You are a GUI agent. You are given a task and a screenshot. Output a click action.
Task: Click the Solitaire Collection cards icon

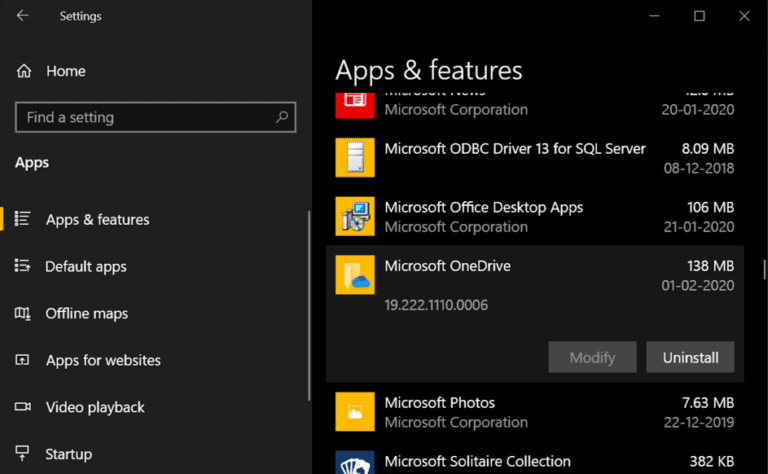(x=355, y=462)
